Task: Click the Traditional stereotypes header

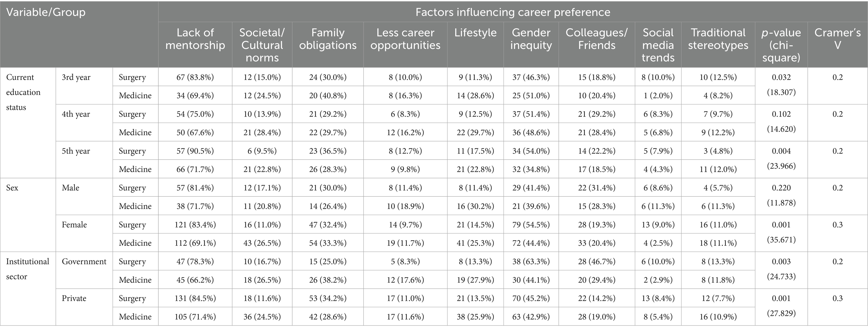Action: (718, 39)
